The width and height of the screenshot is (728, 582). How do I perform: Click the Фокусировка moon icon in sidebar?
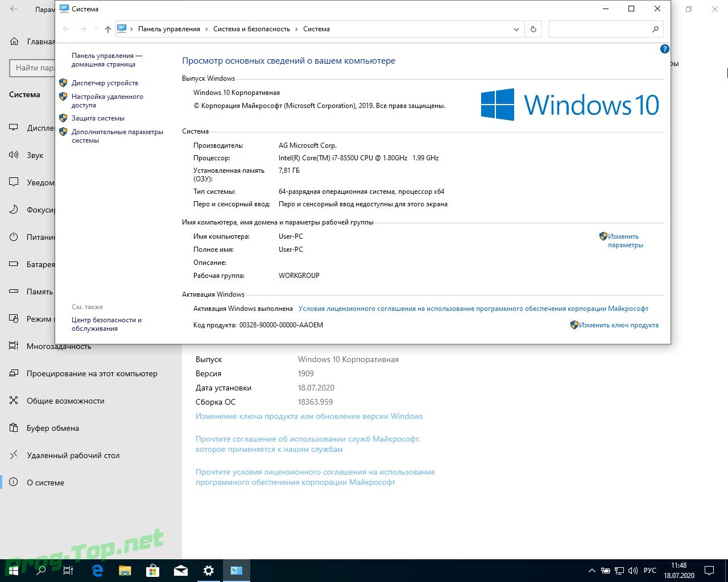click(x=14, y=210)
